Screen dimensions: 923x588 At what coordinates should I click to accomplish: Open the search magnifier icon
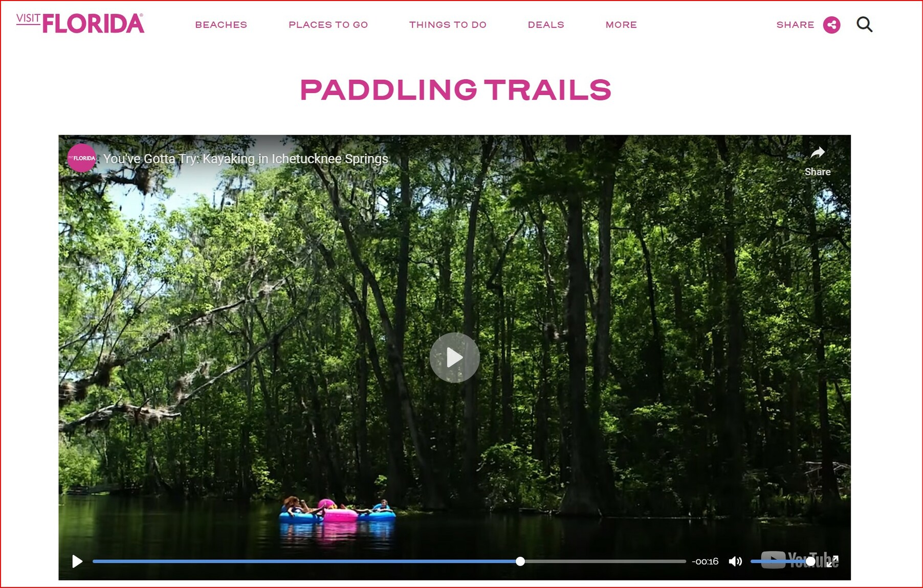point(864,25)
